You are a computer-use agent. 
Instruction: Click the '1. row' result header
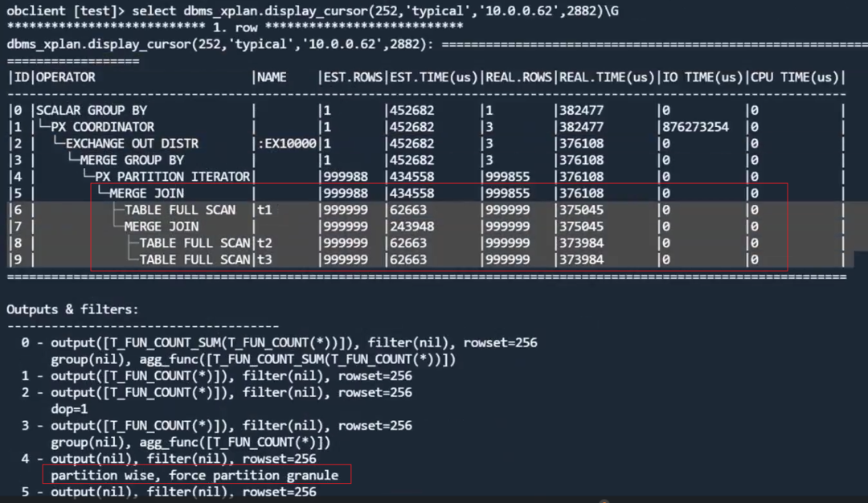235,27
